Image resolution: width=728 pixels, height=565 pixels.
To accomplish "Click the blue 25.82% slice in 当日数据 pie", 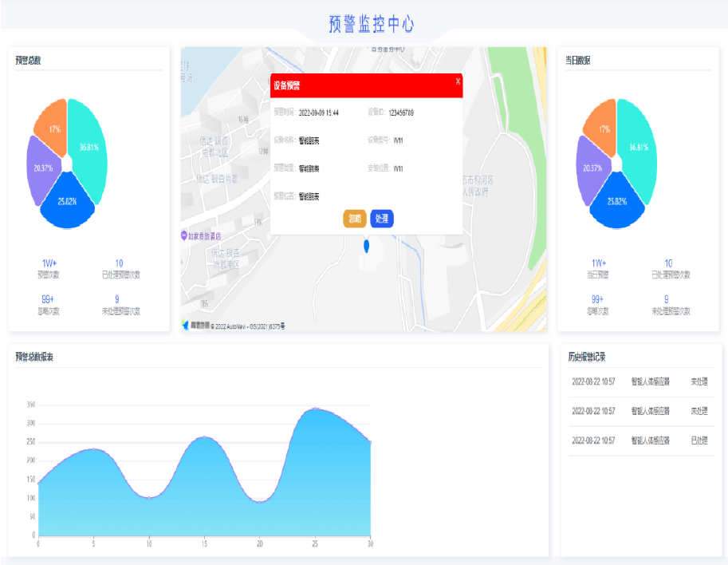I will [x=617, y=203].
